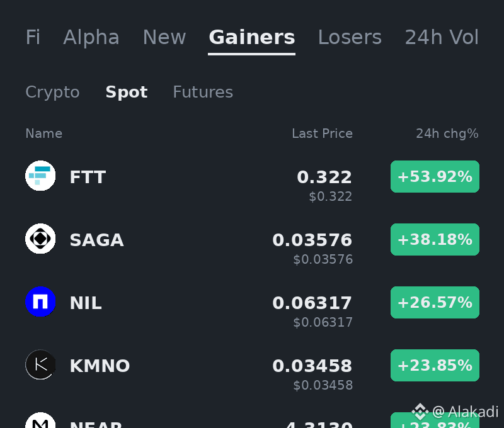504x428 pixels.
Task: Select the Gainers tab
Action: pos(251,37)
